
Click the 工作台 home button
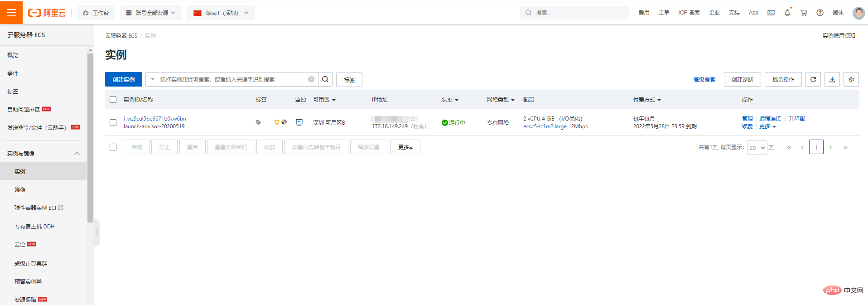click(96, 13)
